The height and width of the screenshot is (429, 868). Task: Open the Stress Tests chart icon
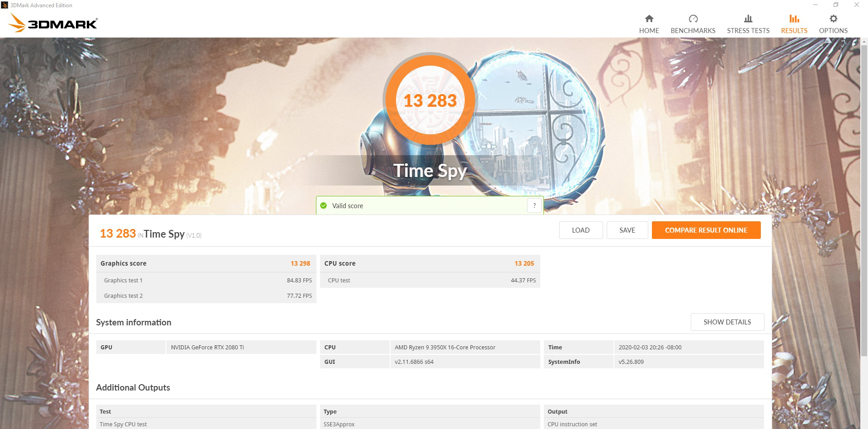[x=748, y=19]
